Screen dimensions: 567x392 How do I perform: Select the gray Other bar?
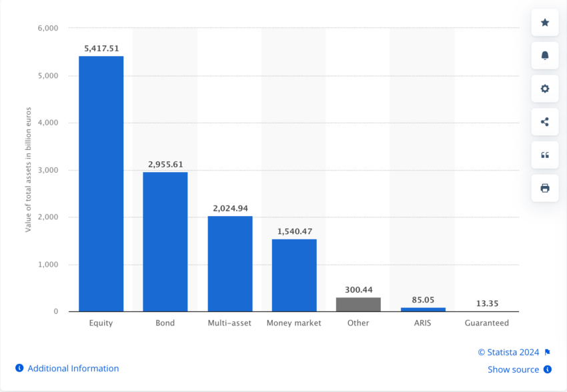(x=358, y=305)
